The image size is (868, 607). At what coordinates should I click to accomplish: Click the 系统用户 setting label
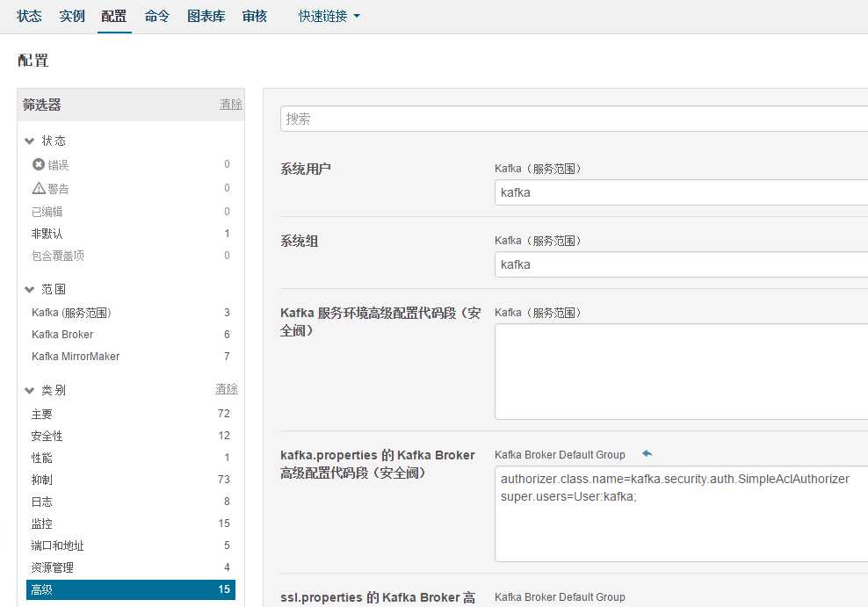tap(306, 170)
